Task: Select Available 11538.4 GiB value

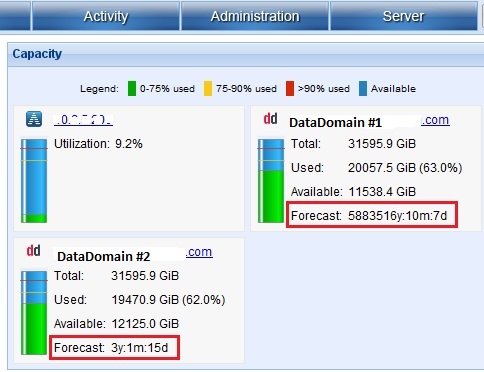Action: (x=382, y=192)
